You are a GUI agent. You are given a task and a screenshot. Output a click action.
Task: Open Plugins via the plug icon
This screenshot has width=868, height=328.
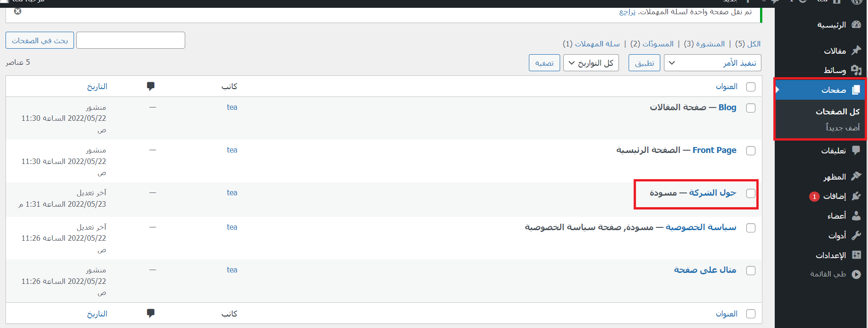[x=856, y=196]
